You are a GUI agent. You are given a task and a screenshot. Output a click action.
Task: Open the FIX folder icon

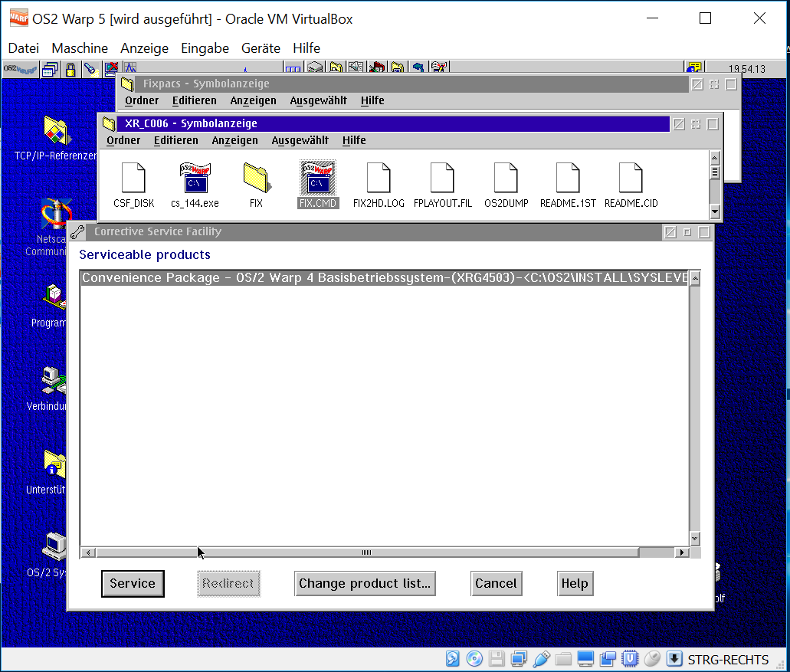click(x=257, y=178)
